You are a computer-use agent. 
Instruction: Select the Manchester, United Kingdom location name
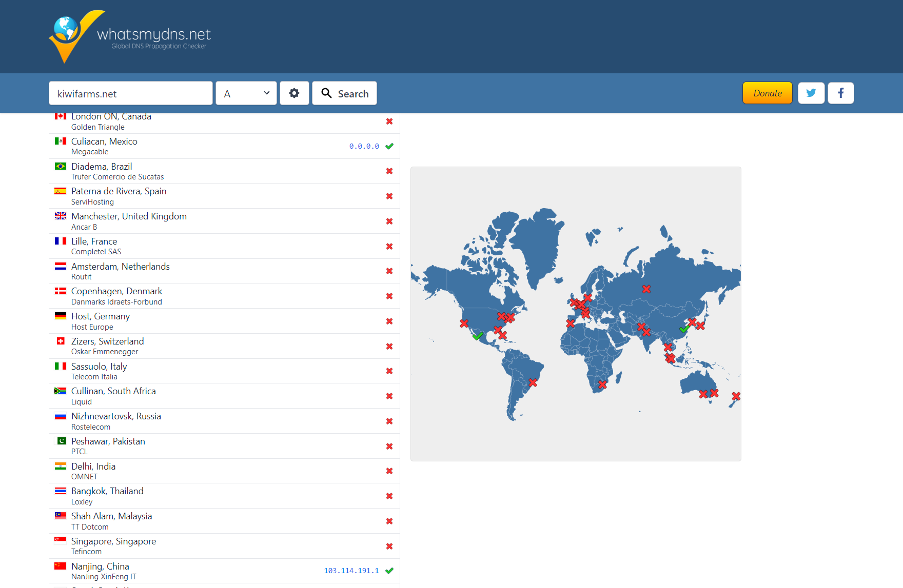129,216
